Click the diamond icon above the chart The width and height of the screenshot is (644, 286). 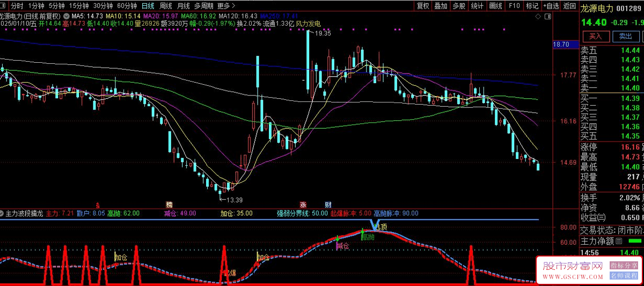tap(537, 16)
